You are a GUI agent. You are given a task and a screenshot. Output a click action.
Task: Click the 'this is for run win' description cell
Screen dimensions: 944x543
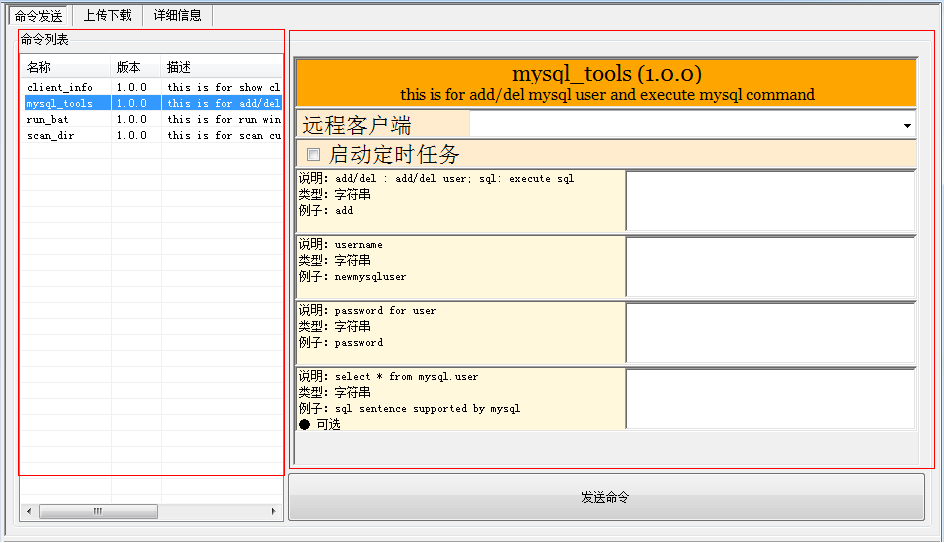coord(224,119)
